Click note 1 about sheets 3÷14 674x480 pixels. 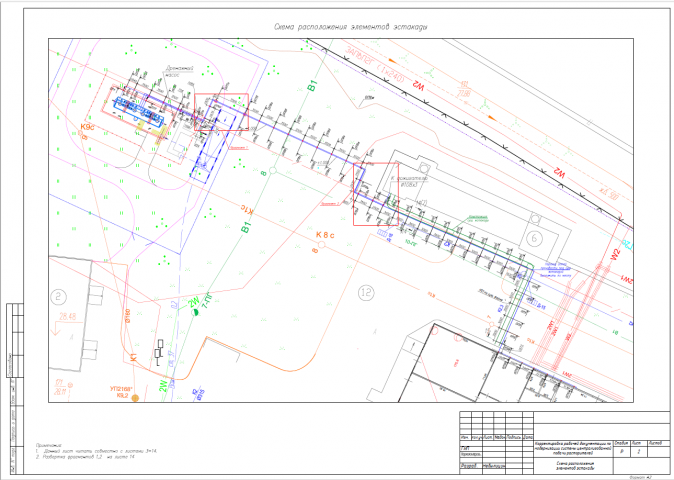click(97, 451)
